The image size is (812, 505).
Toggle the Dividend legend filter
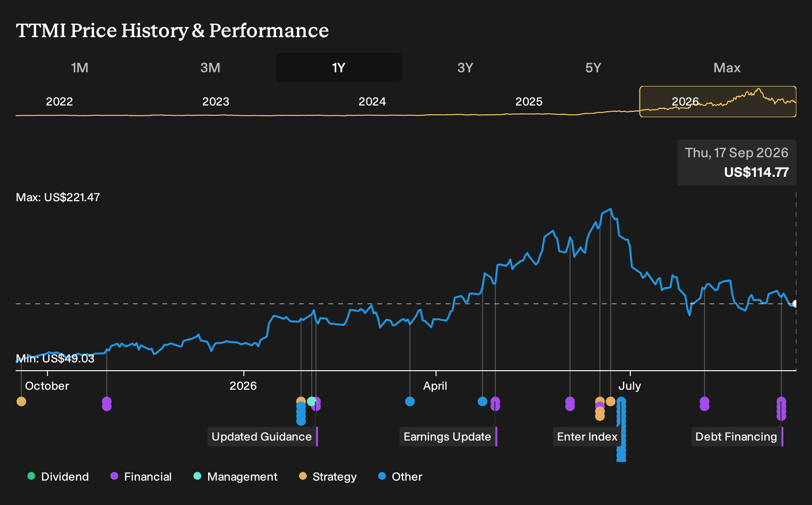pos(58,477)
